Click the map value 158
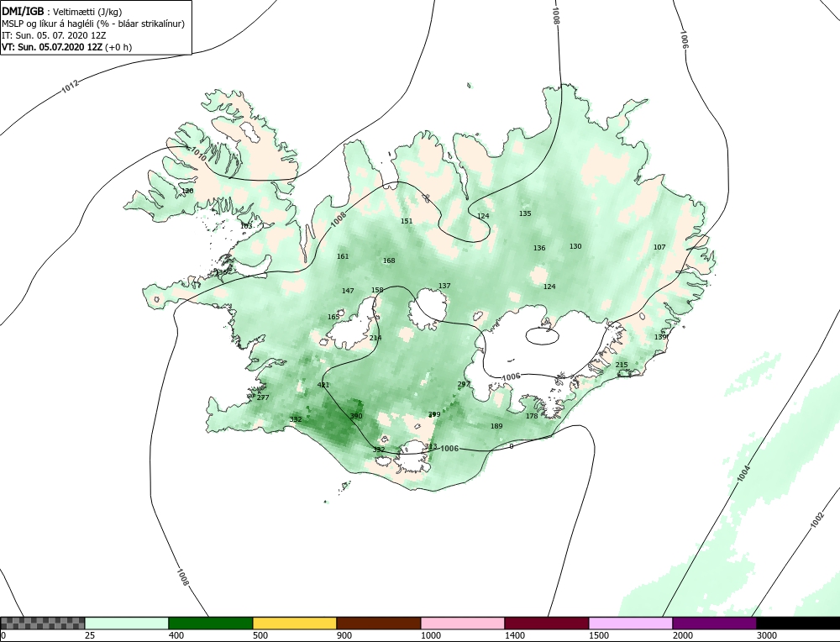This screenshot has height=642, width=840. pos(377,290)
